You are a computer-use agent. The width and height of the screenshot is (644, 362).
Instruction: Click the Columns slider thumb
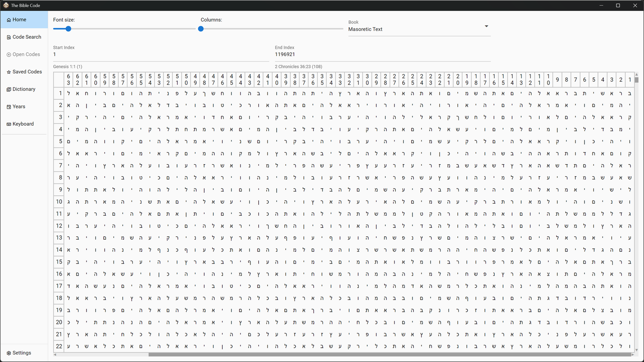point(201,29)
